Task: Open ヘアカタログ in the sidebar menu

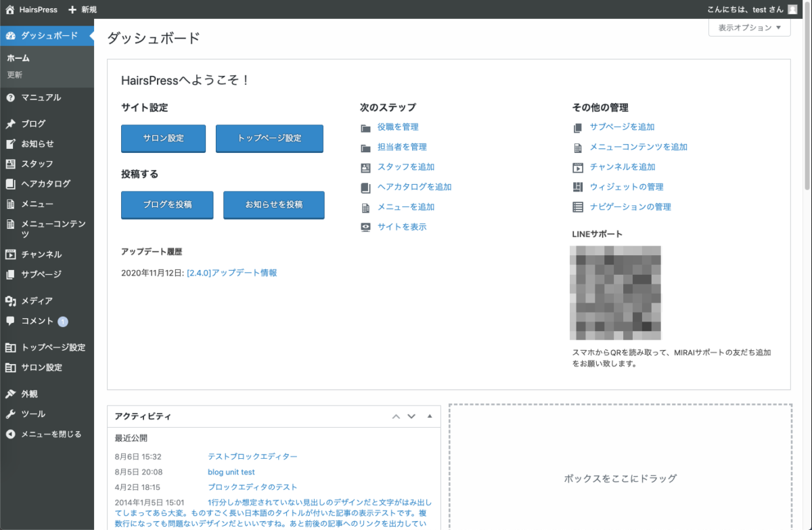Action: [x=45, y=183]
